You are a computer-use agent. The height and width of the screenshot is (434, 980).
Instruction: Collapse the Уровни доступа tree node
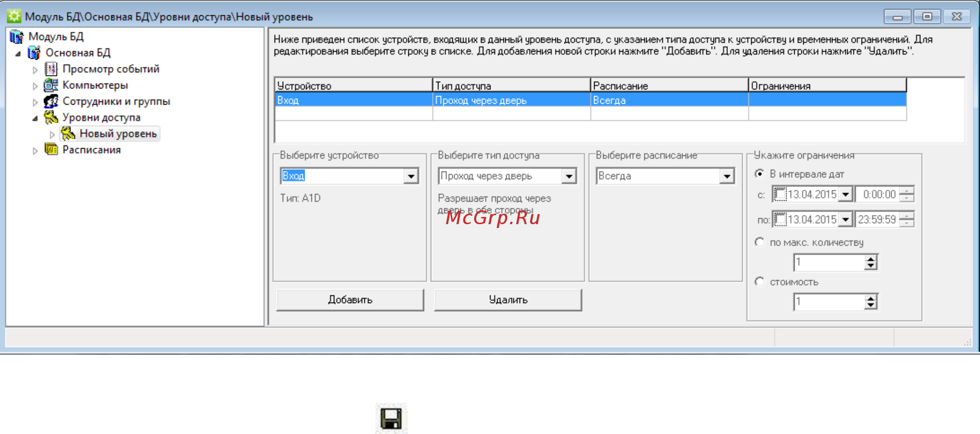(35, 118)
